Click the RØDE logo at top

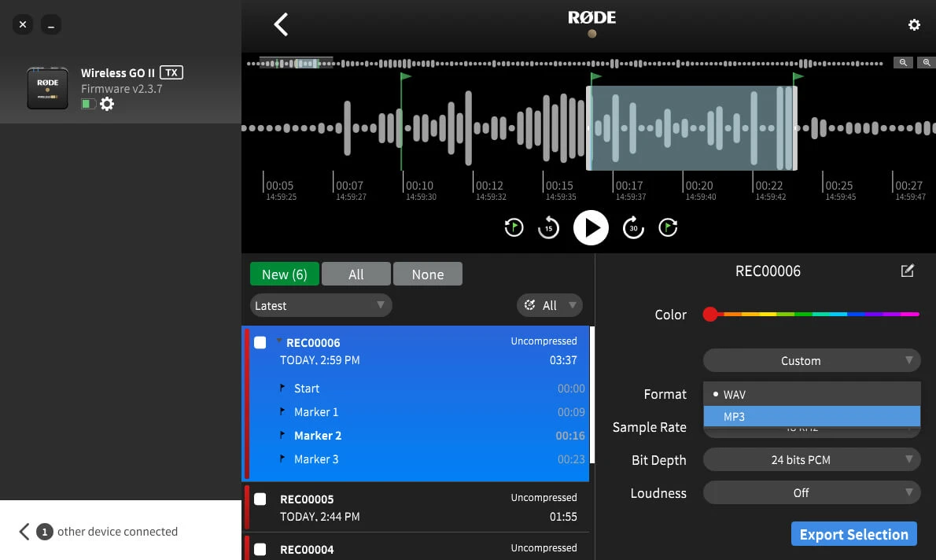[x=591, y=18]
